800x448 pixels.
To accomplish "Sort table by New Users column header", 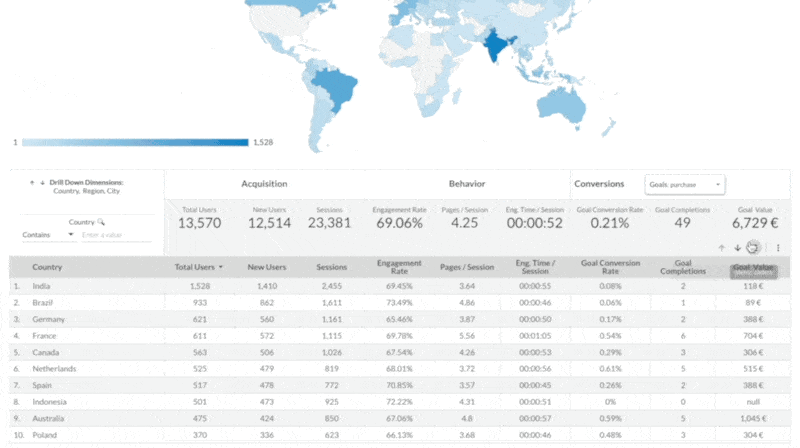I will (x=266, y=267).
